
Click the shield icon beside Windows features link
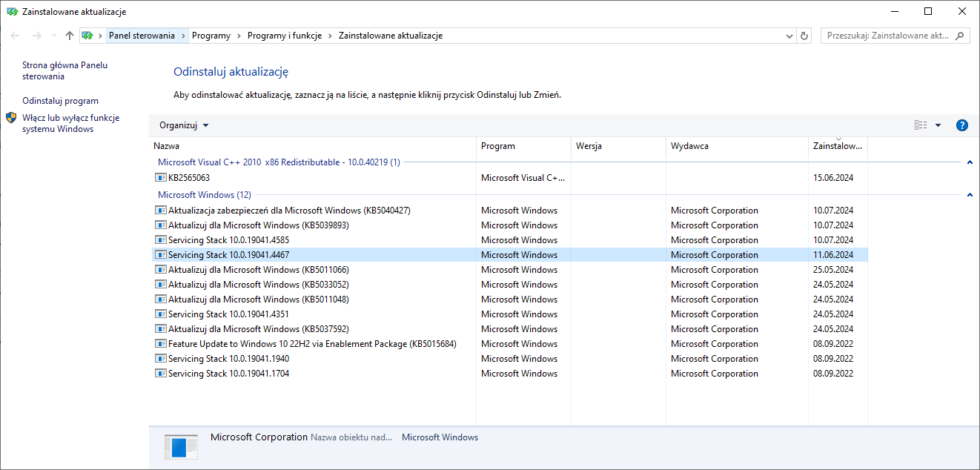pyautogui.click(x=11, y=118)
